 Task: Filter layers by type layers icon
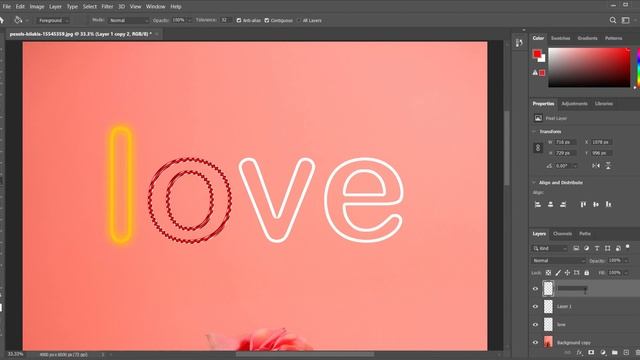(x=597, y=248)
